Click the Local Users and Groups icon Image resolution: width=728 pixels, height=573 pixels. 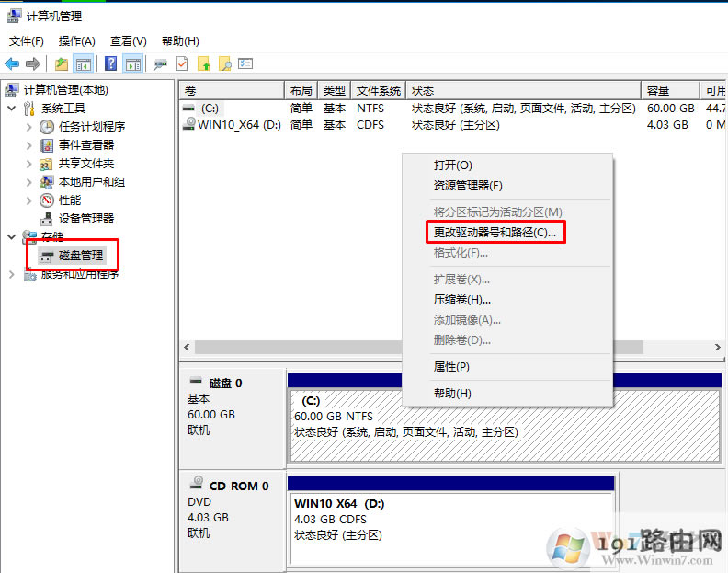tap(47, 182)
